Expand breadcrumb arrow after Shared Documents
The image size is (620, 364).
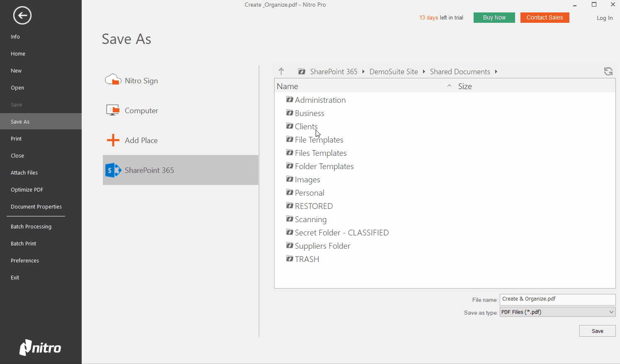496,72
